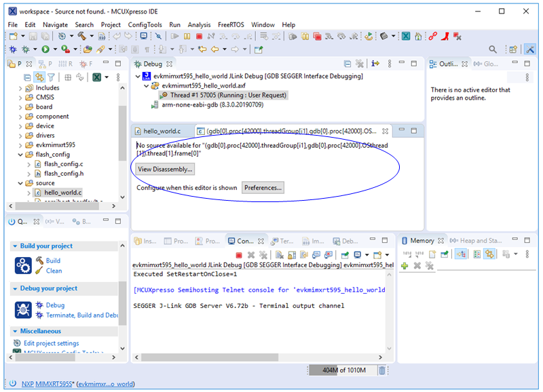Click NXP MIMXRT595S link in status bar
The height and width of the screenshot is (392, 543).
(47, 384)
